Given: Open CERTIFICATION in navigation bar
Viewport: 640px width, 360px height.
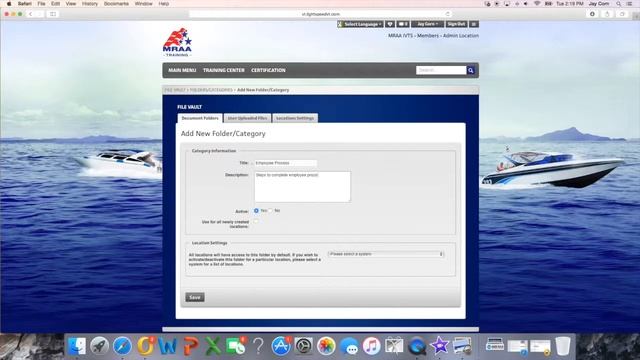Looking at the screenshot, I should [268, 70].
